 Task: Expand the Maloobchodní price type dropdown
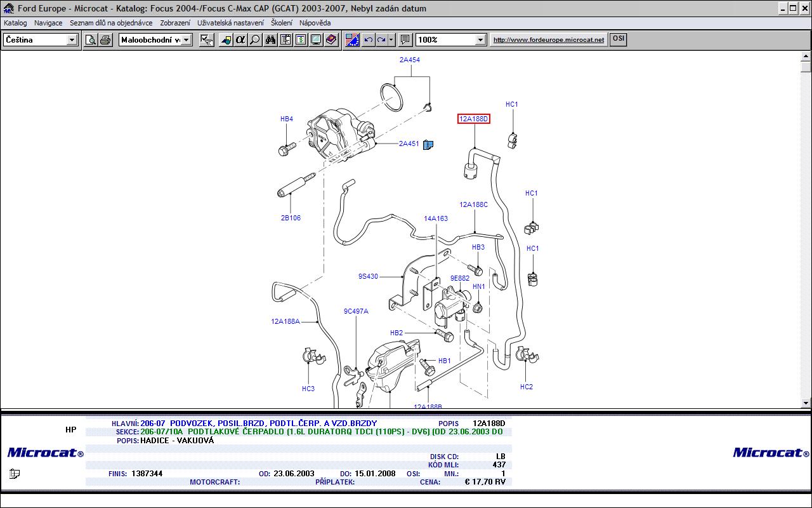(x=187, y=40)
